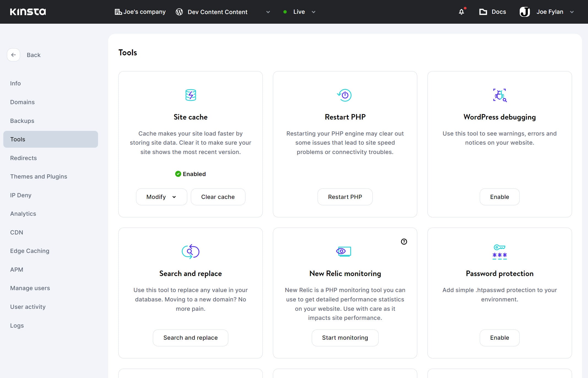Click the Site cache database icon

coord(191,95)
